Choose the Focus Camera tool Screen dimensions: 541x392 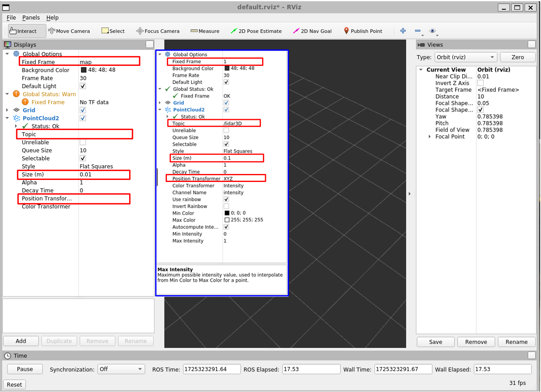tap(158, 31)
